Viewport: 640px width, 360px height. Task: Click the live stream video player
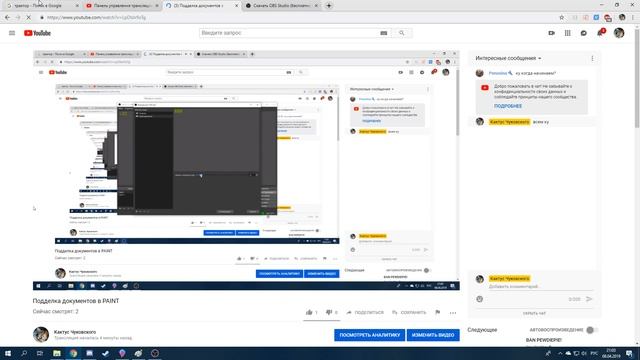[246, 170]
